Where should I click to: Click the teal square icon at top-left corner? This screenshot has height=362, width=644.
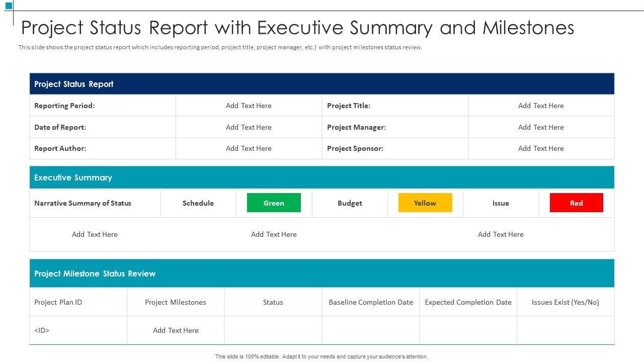(9, 6)
